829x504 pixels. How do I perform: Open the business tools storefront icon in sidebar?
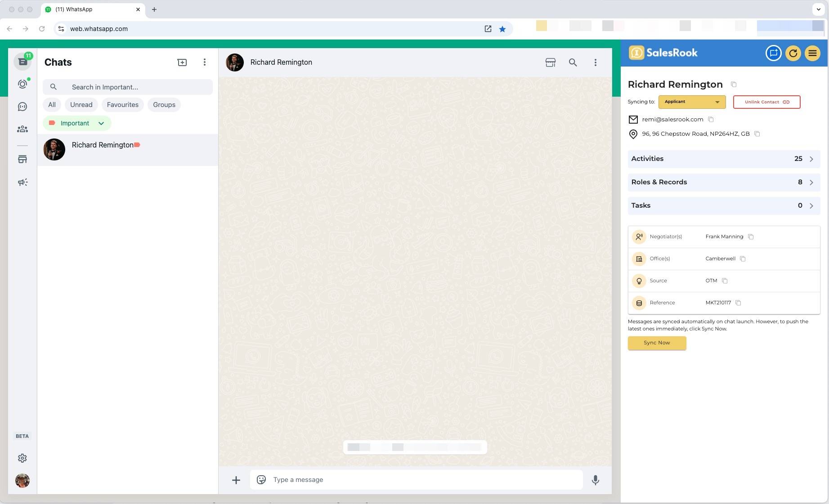(22, 159)
